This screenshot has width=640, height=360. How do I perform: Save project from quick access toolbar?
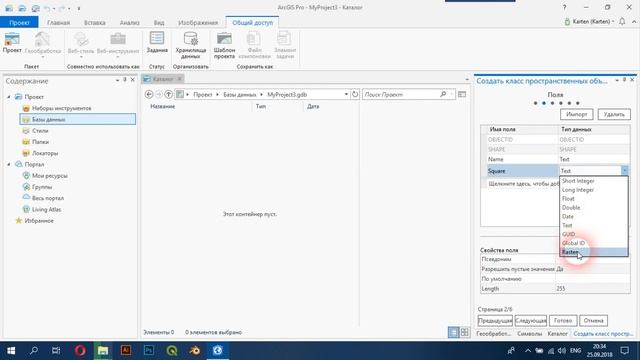[x=35, y=8]
